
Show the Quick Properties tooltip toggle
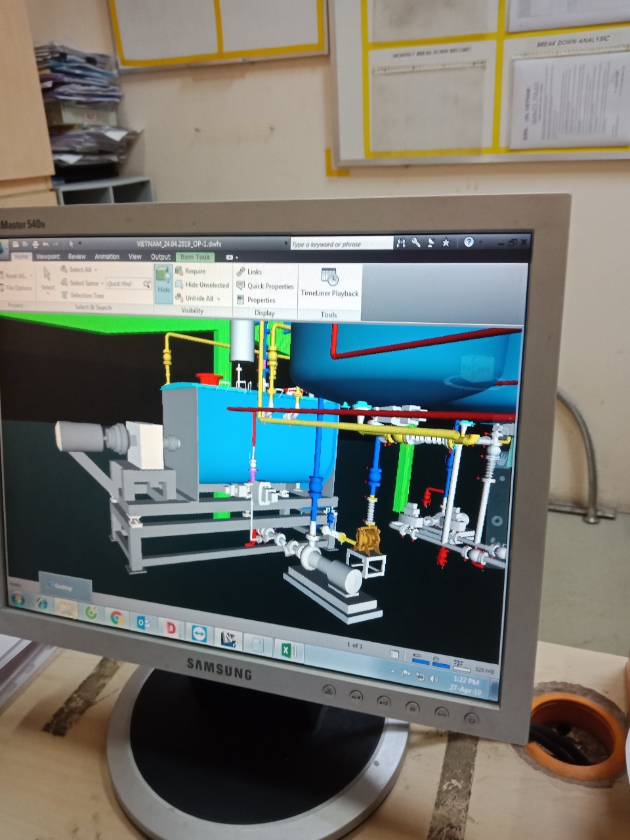click(265, 286)
